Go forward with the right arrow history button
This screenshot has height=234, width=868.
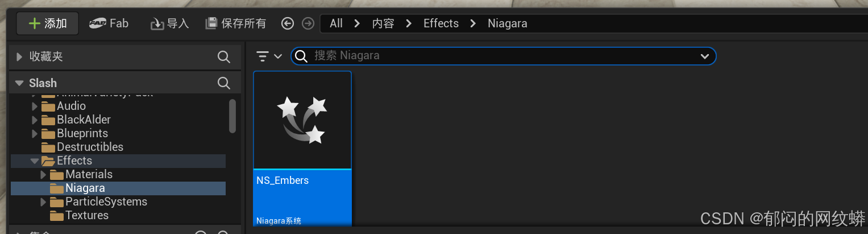point(308,23)
